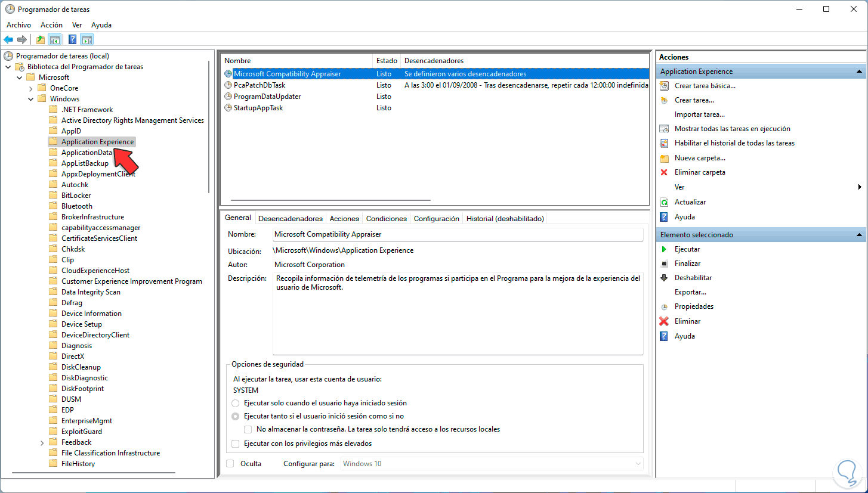The image size is (868, 493).
Task: Click the Descripción text box
Action: pyautogui.click(x=458, y=314)
